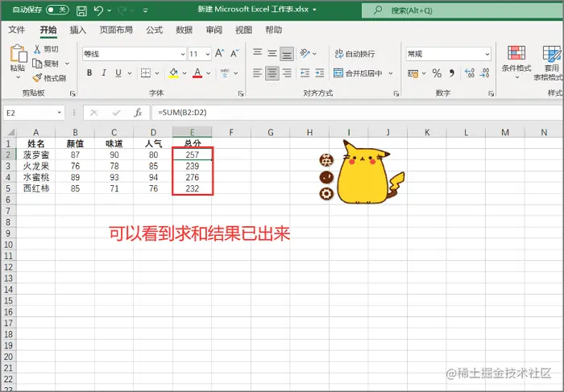564x392 pixels.
Task: Click the Insert Function fx icon
Action: click(138, 113)
